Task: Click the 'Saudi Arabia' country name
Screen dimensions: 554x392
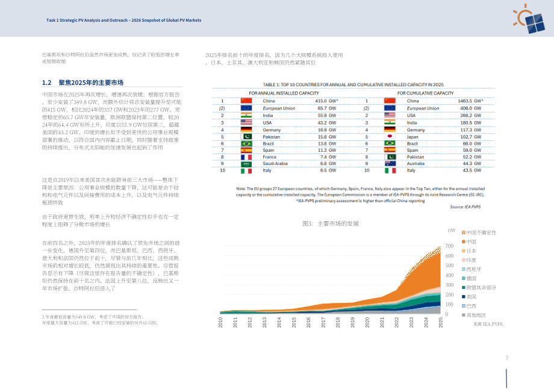Action: coord(275,164)
